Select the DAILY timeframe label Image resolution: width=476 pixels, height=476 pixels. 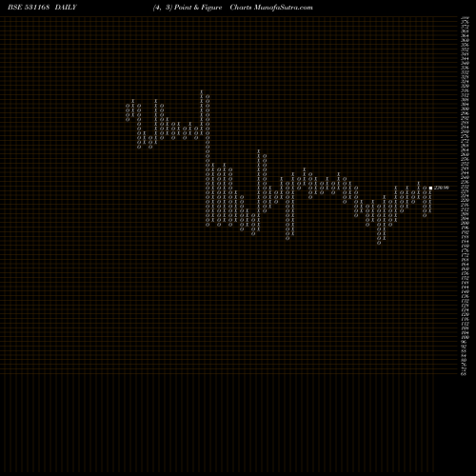click(x=66, y=8)
